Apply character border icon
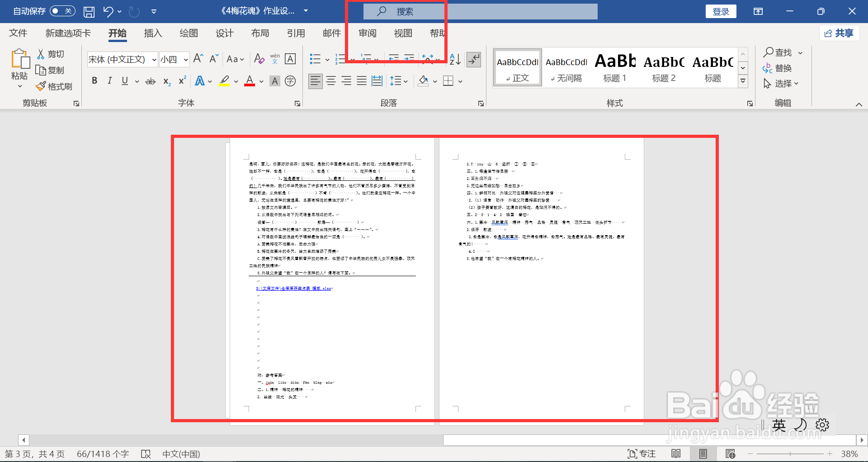The width and height of the screenshot is (868, 462). tap(290, 59)
